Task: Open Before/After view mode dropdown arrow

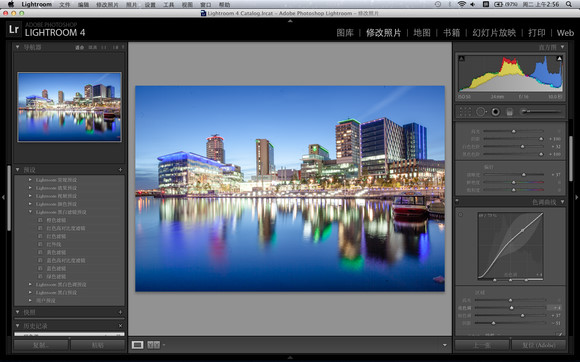Action: tap(164, 345)
